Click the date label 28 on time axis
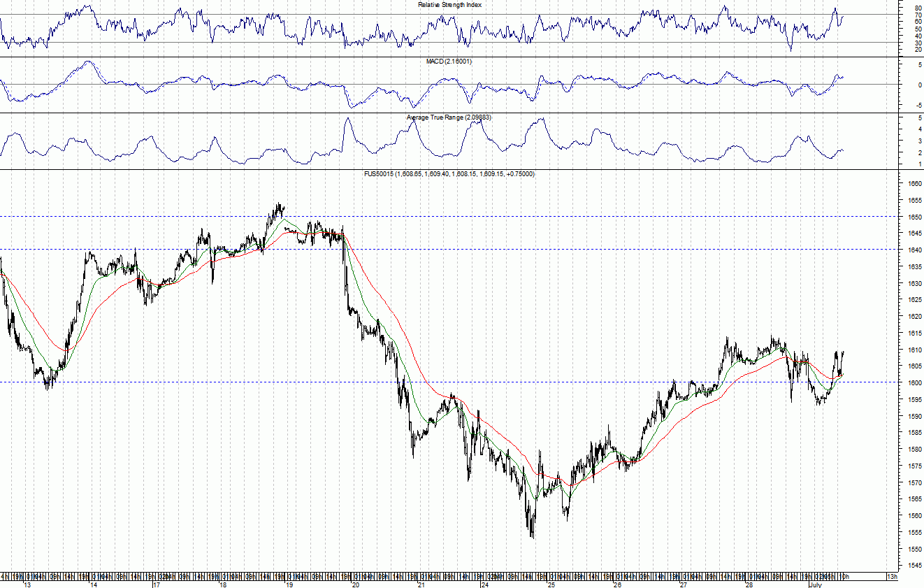Image resolution: width=924 pixels, height=588 pixels. click(749, 584)
